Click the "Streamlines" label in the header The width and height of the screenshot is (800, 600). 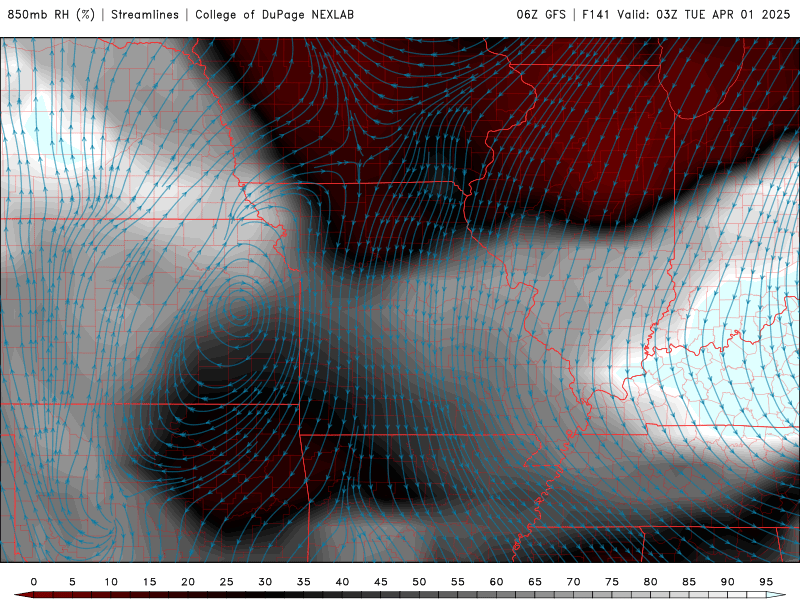pos(145,14)
